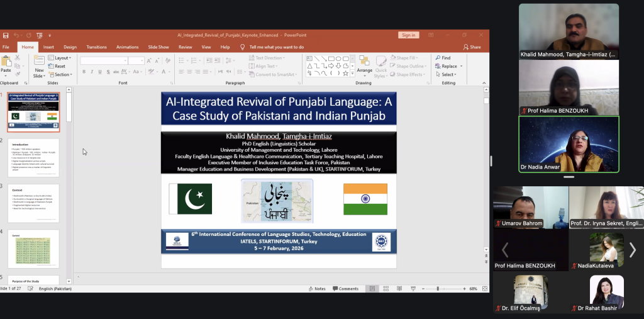
Task: Open the font size combo box
Action: pyautogui.click(x=136, y=60)
